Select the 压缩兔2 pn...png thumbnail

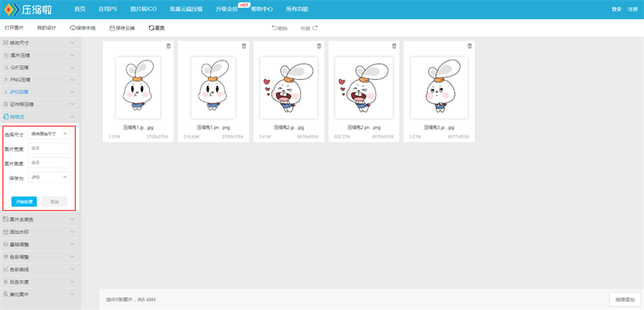click(x=364, y=88)
